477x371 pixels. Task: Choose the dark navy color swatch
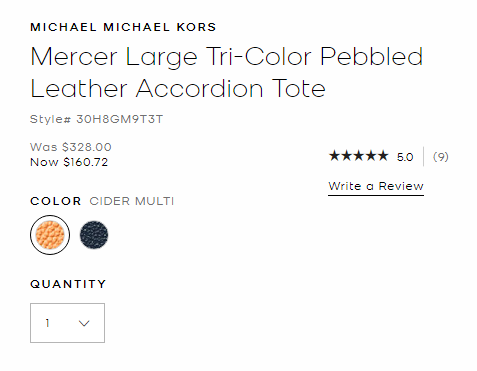tap(94, 235)
